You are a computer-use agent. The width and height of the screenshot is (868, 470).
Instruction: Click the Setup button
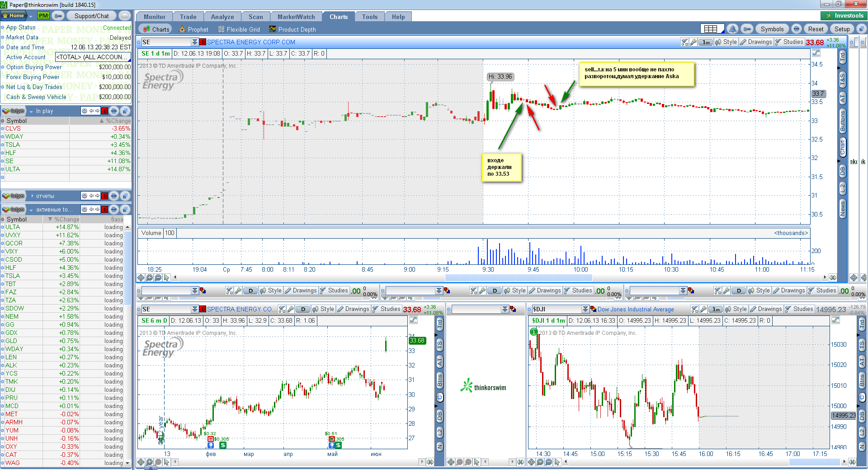[842, 29]
